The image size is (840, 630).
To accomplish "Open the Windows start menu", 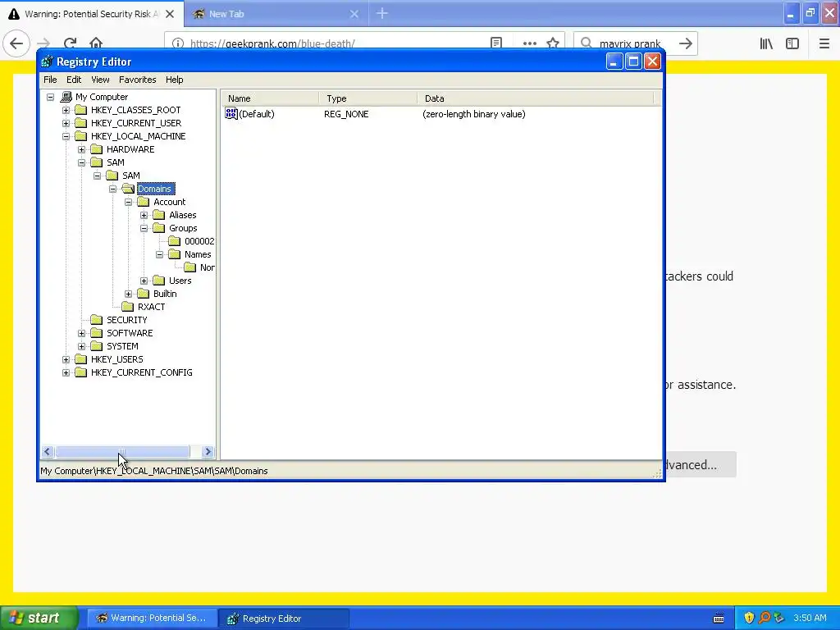I will point(38,618).
